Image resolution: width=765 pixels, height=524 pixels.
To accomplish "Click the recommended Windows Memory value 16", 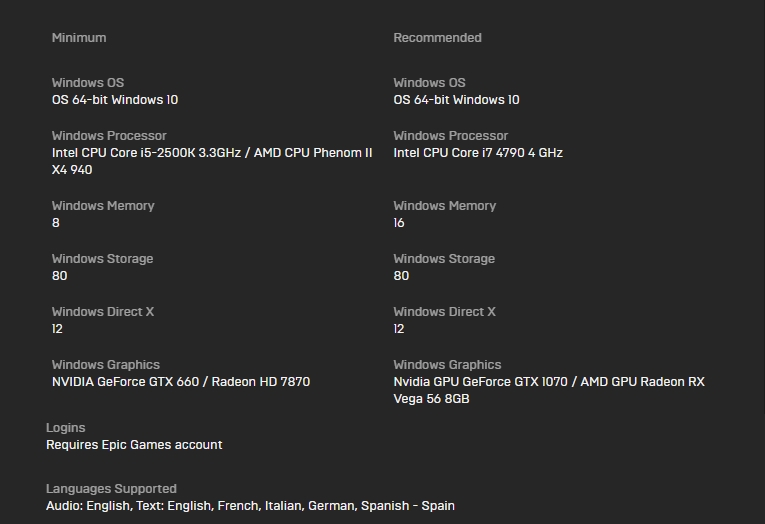I will (399, 222).
